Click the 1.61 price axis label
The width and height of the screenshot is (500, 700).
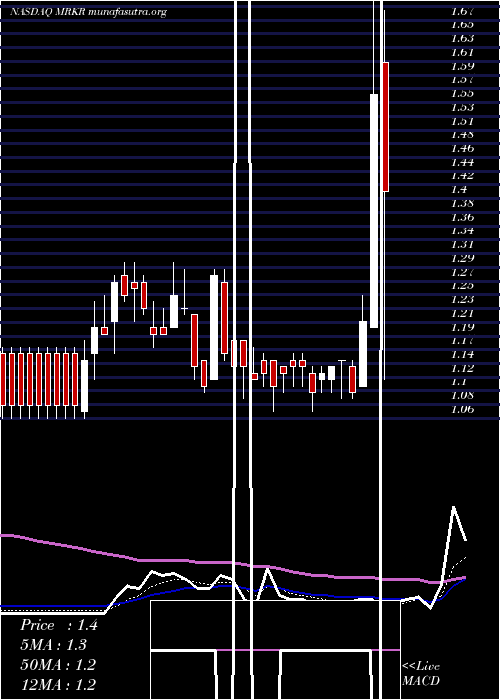coord(462,52)
